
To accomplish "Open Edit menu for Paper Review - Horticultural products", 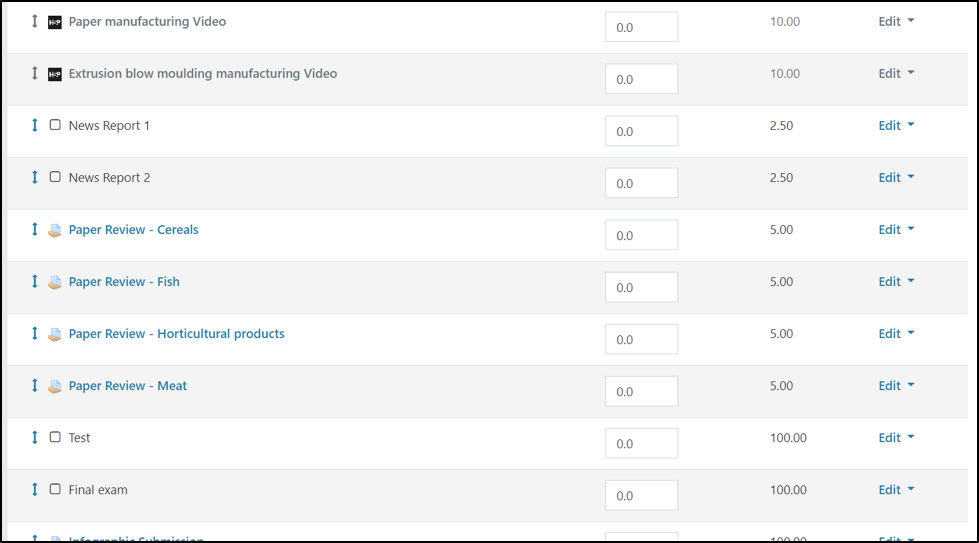I will tap(896, 333).
